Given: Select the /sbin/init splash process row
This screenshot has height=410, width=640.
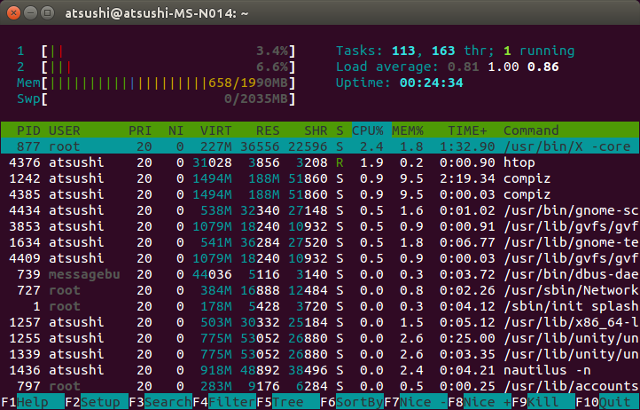Looking at the screenshot, I should (320, 305).
